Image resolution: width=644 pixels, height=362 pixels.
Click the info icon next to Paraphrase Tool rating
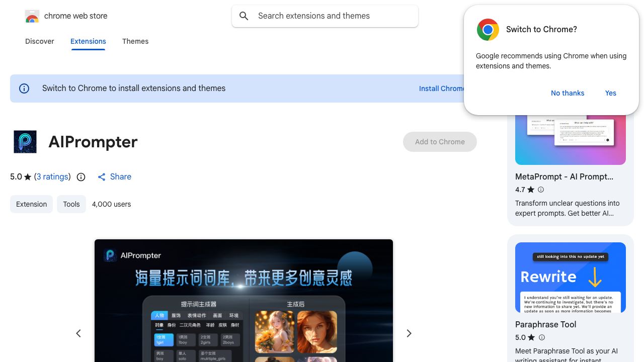pyautogui.click(x=542, y=337)
